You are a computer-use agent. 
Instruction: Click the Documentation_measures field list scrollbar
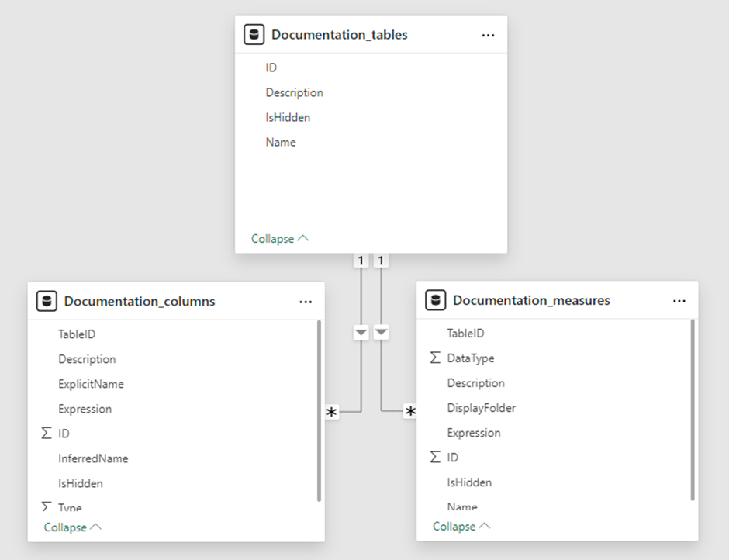(693, 410)
